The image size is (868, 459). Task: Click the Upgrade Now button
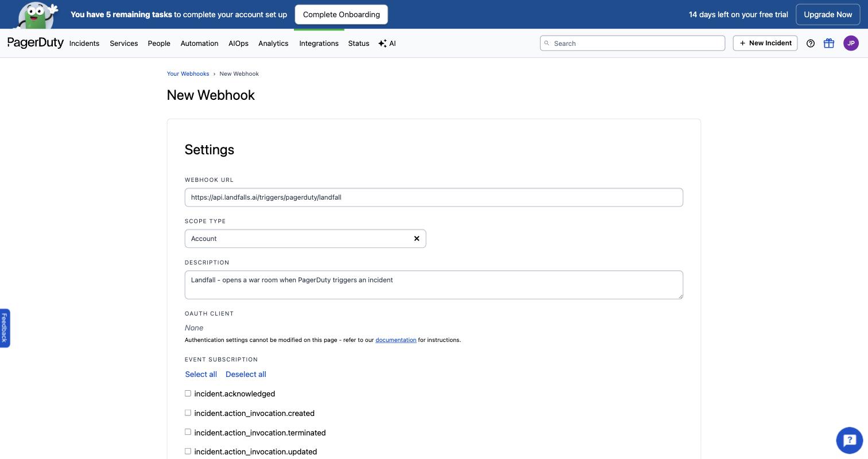tap(828, 14)
